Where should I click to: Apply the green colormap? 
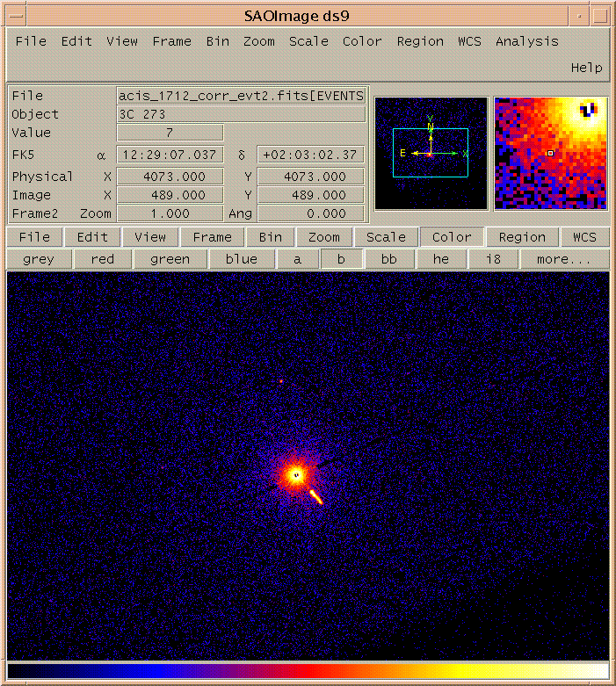(170, 259)
